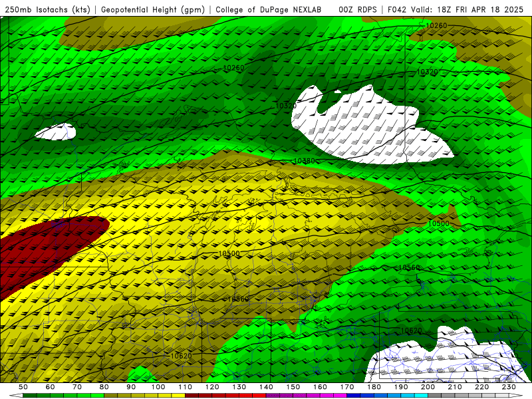Click the 130 value on the color scale
The width and height of the screenshot is (532, 399).
(x=239, y=387)
